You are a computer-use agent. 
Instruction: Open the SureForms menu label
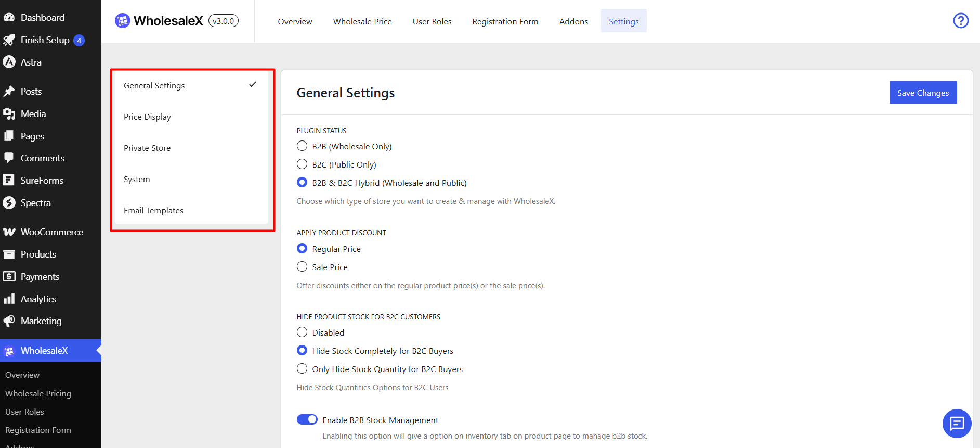point(42,181)
